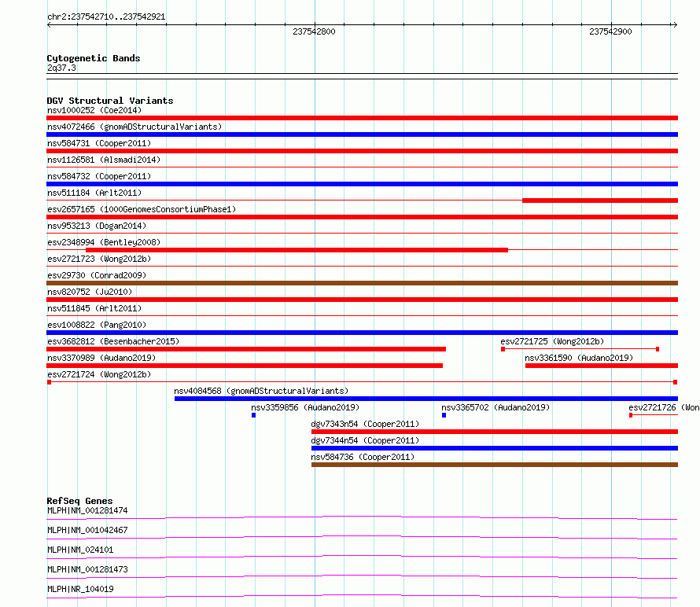Click the nsv3370989 (Audano2019) label
The height and width of the screenshot is (607, 700).
pos(101,358)
